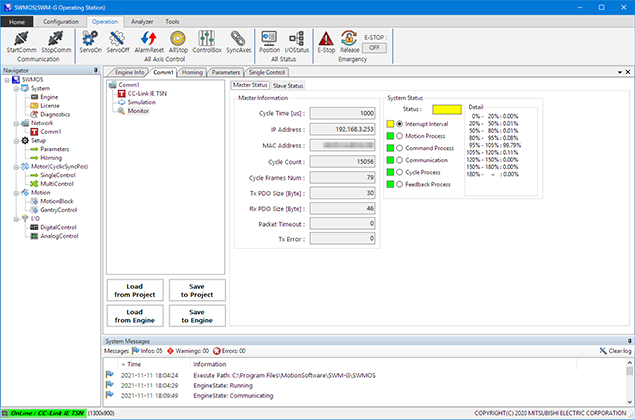This screenshot has width=635, height=420.
Task: Collapse the Network tree node
Action: 15,123
